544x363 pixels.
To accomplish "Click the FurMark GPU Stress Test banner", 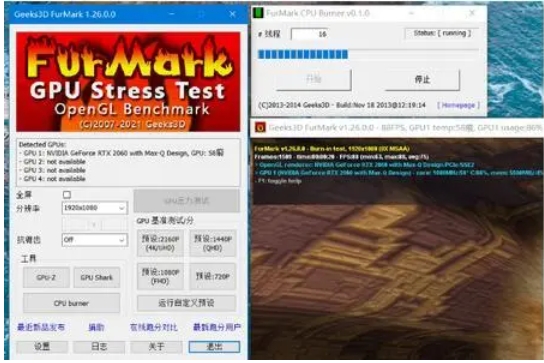I will pos(128,82).
